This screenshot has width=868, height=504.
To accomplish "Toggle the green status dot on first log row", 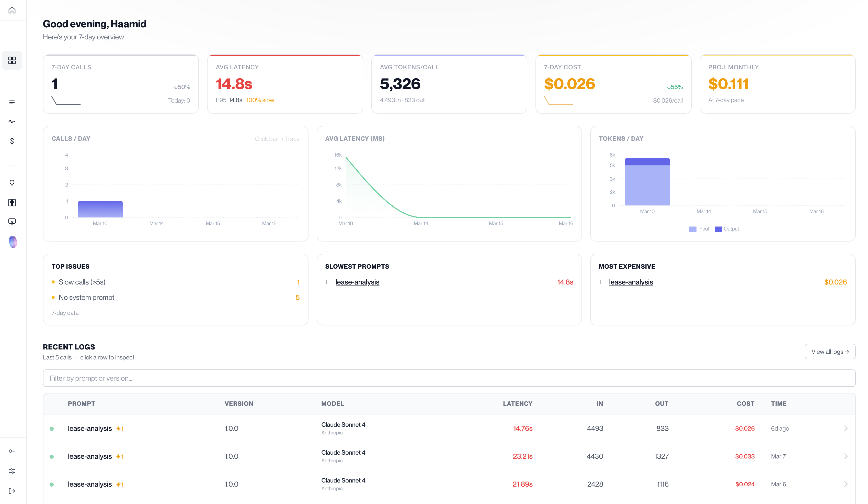I will pyautogui.click(x=52, y=428).
